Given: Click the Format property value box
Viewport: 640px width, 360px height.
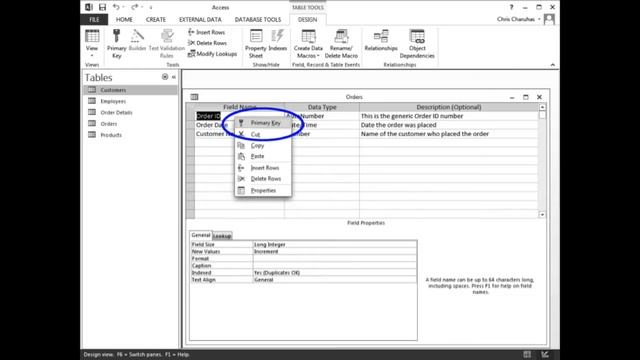Looking at the screenshot, I should coord(335,258).
